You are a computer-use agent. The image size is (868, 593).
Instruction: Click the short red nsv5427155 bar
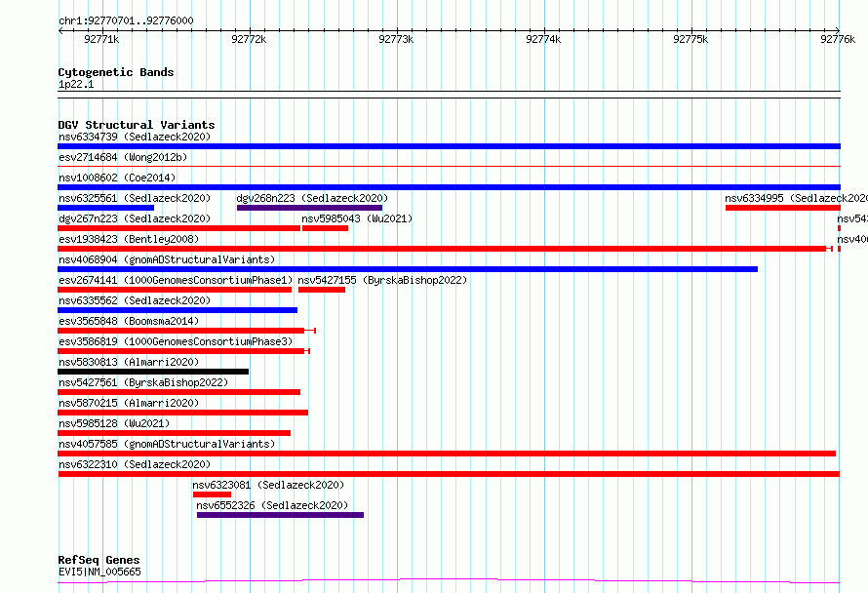tap(322, 290)
